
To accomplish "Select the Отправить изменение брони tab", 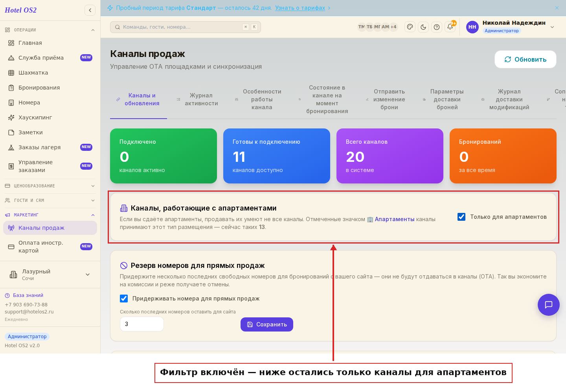I will pyautogui.click(x=386, y=99).
